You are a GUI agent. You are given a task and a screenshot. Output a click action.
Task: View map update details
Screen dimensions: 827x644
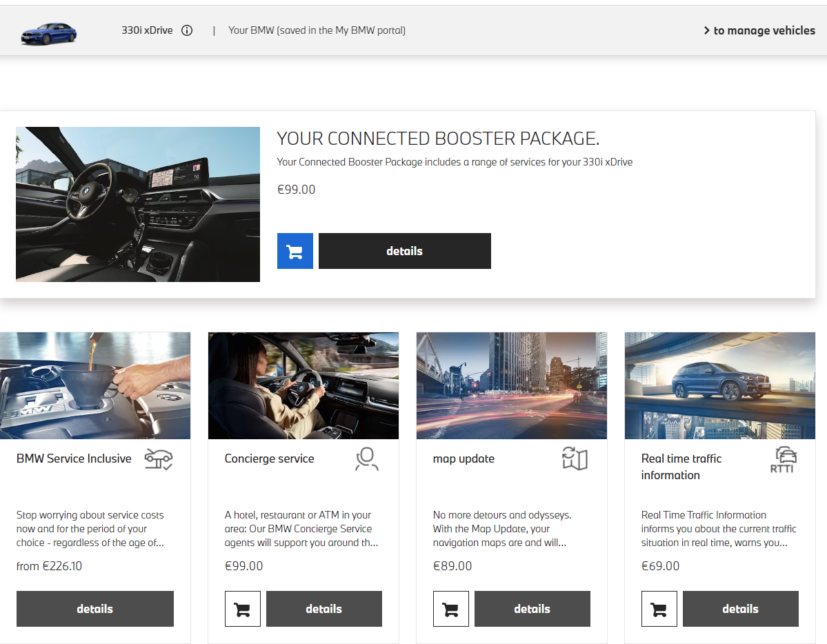(532, 609)
